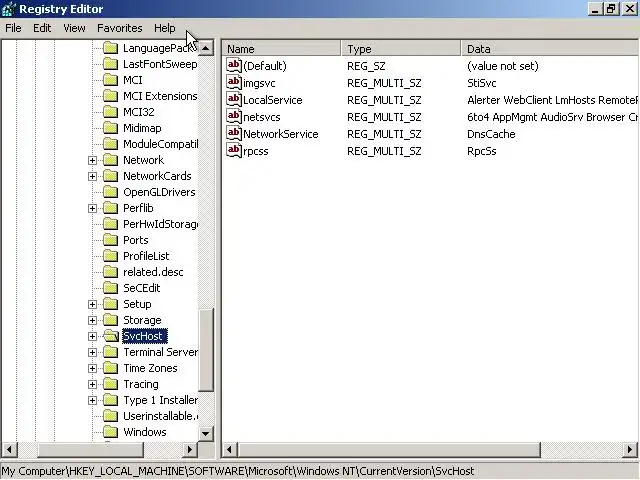Click the open SvcHost folder icon
This screenshot has width=640, height=480.
(x=111, y=336)
